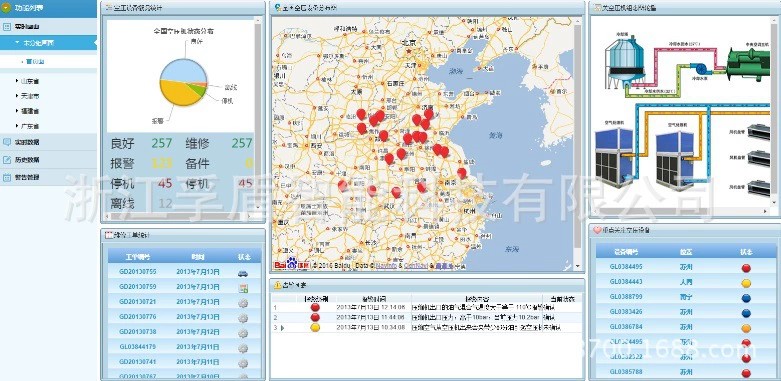Click the round icon beside 功能列表 header
Screen dimensions: 781x381
click(x=6, y=8)
